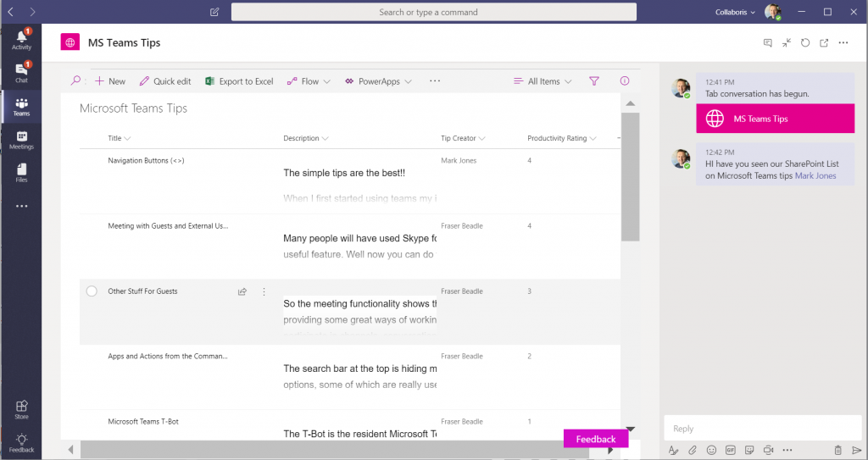Attach a file with paperclip icon
The height and width of the screenshot is (460, 868).
[x=693, y=450]
